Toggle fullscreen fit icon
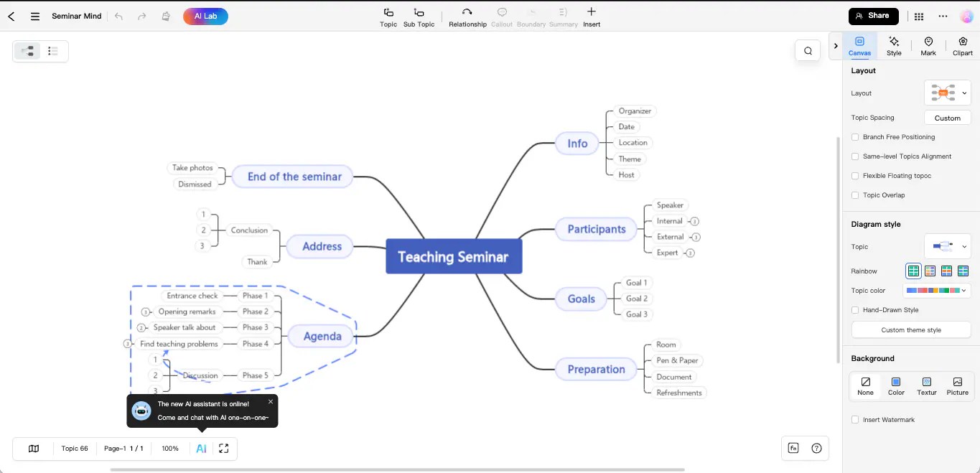Screen dimensions: 980x473 224,449
